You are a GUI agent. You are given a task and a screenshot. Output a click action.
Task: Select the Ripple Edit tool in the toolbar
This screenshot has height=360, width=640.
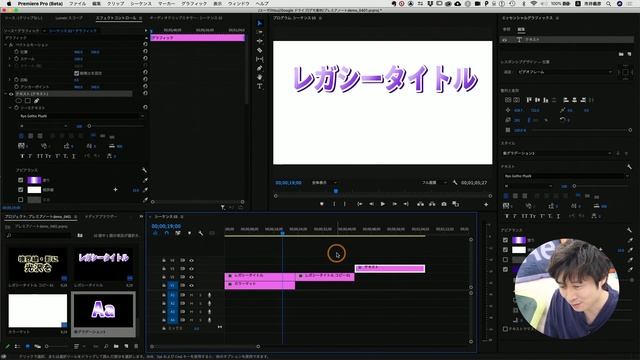click(x=260, y=41)
